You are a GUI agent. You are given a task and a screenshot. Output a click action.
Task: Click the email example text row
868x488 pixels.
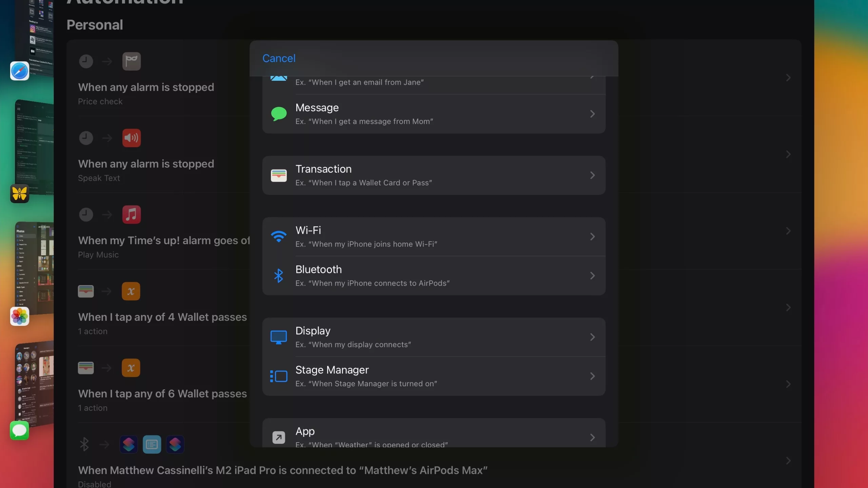click(x=359, y=82)
